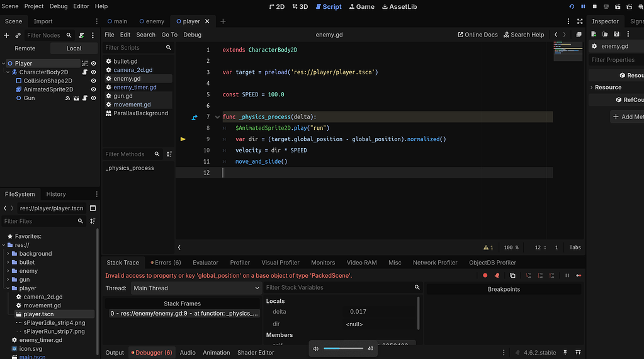Open the Gun node's script icon
Image resolution: width=644 pixels, height=359 pixels.
84,98
